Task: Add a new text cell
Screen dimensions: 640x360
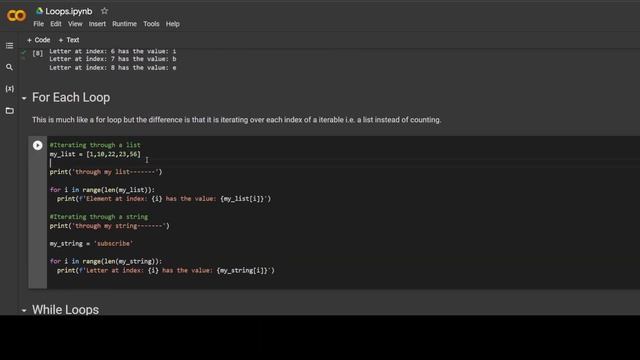Action: tap(69, 40)
